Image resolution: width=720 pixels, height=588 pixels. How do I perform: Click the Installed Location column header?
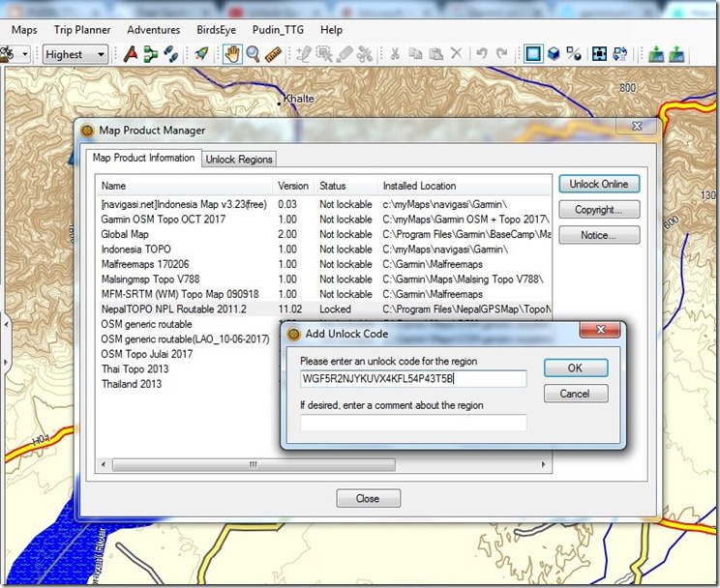pyautogui.click(x=465, y=186)
